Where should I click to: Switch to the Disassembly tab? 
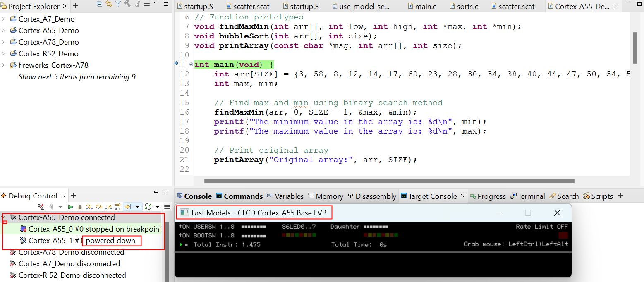pyautogui.click(x=371, y=196)
